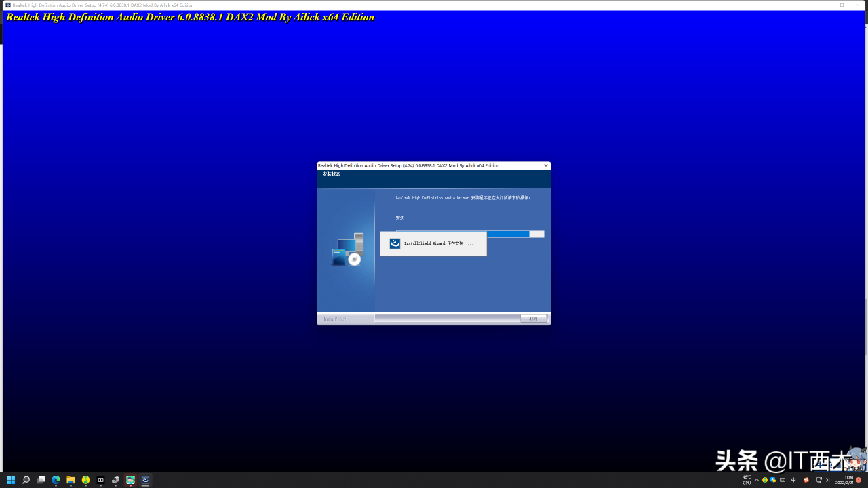Minimize the Realtek setup main window
The image size is (868, 488).
(827, 5)
